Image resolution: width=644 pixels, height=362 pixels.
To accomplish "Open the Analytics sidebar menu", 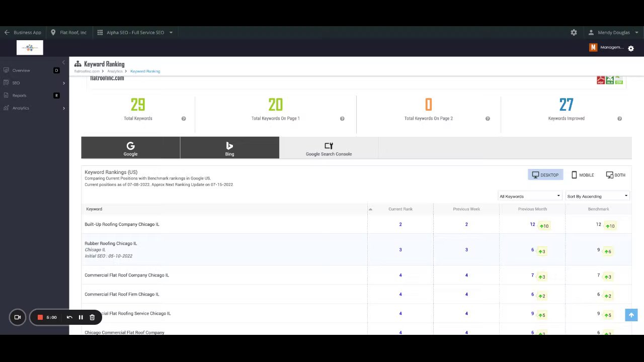I will 21,108.
